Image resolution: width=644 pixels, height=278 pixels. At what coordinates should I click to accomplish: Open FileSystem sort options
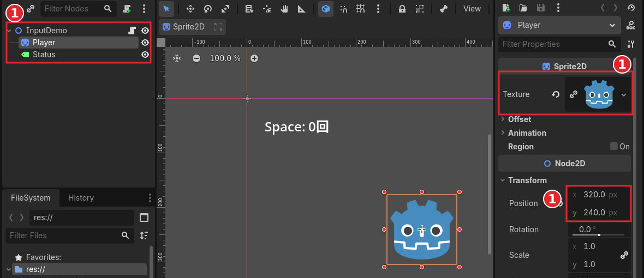pyautogui.click(x=144, y=235)
